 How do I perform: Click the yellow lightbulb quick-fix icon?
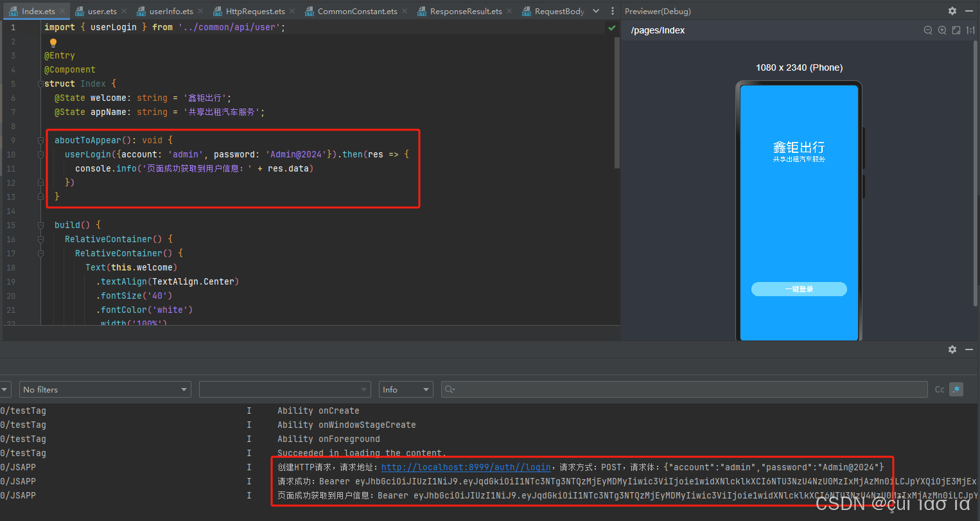(53, 42)
